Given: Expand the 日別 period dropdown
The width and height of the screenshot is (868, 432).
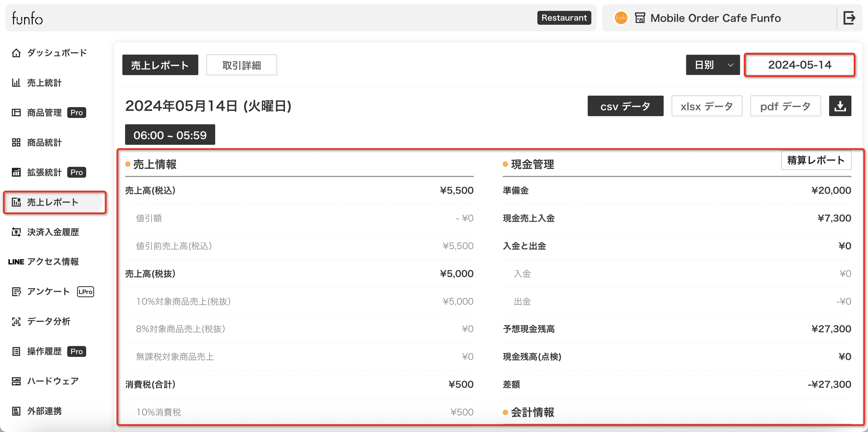Looking at the screenshot, I should 713,65.
